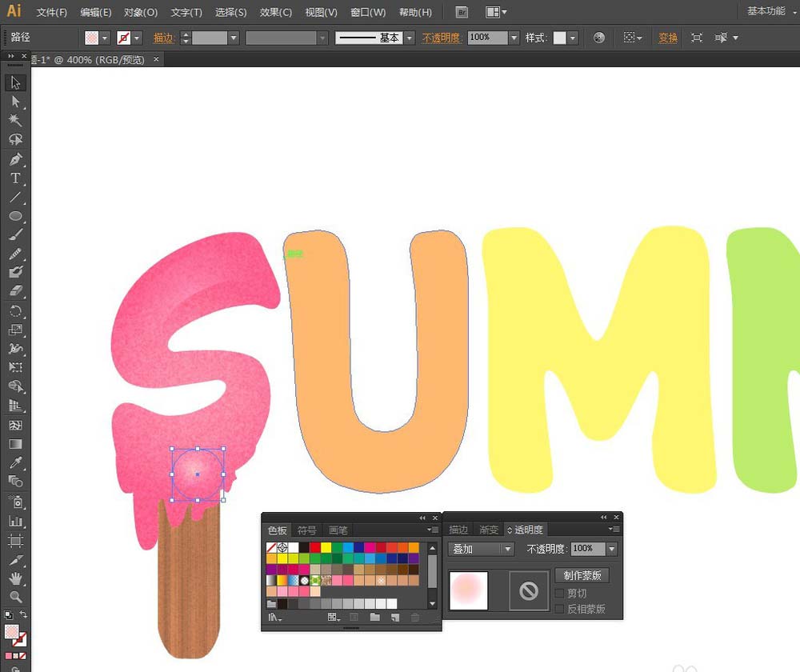Open the 基本 brush definition dropdown

click(409, 38)
